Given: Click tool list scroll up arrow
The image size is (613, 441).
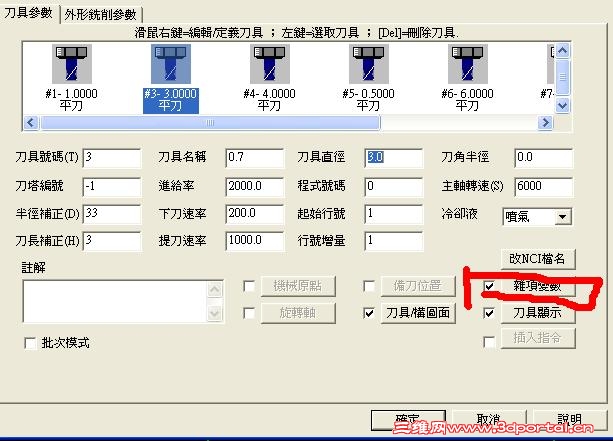Looking at the screenshot, I should point(563,50).
